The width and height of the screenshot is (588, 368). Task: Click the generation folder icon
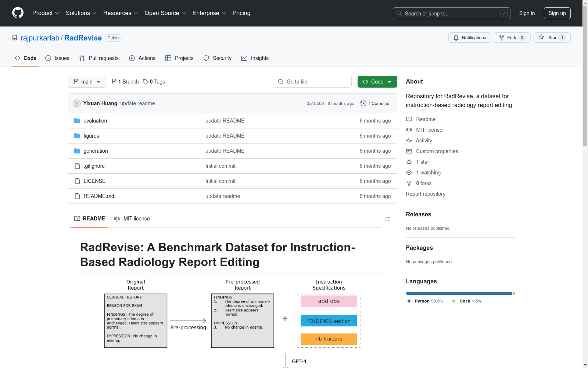[x=77, y=151]
